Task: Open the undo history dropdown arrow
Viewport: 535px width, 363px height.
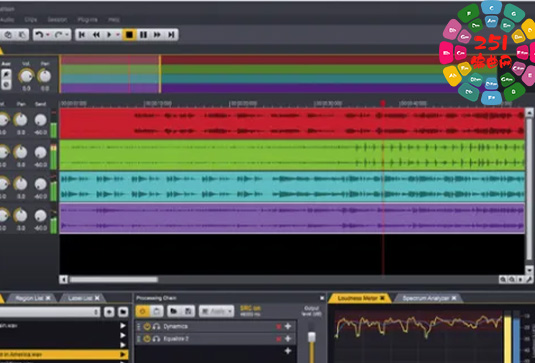Action: [x=48, y=35]
